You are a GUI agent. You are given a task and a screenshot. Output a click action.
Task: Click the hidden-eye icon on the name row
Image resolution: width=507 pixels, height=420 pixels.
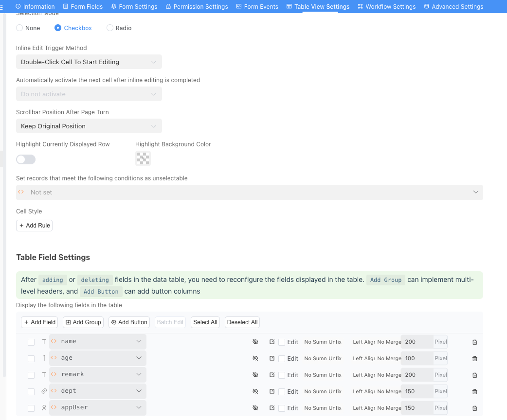[255, 342]
